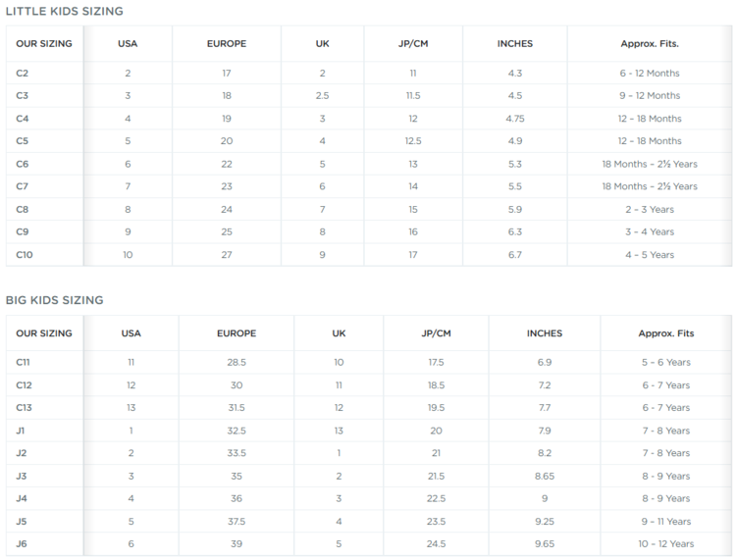Click INCHES header in Big Kids table
The height and width of the screenshot is (560, 736).
(x=545, y=333)
